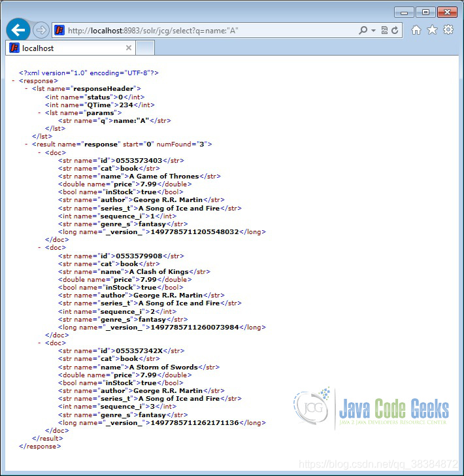Click the site favicon in address bar
The width and height of the screenshot is (464, 476).
(59, 30)
